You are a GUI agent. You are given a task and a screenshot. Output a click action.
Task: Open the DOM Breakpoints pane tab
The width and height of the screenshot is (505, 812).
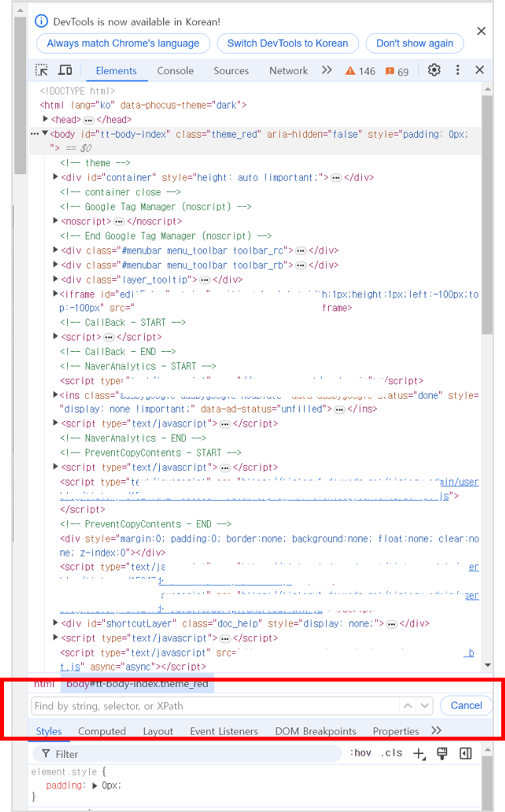coord(315,731)
